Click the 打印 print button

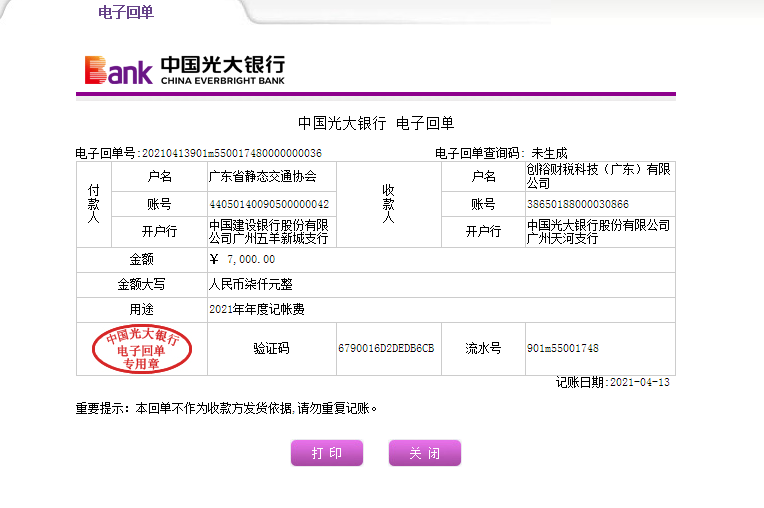coord(327,453)
